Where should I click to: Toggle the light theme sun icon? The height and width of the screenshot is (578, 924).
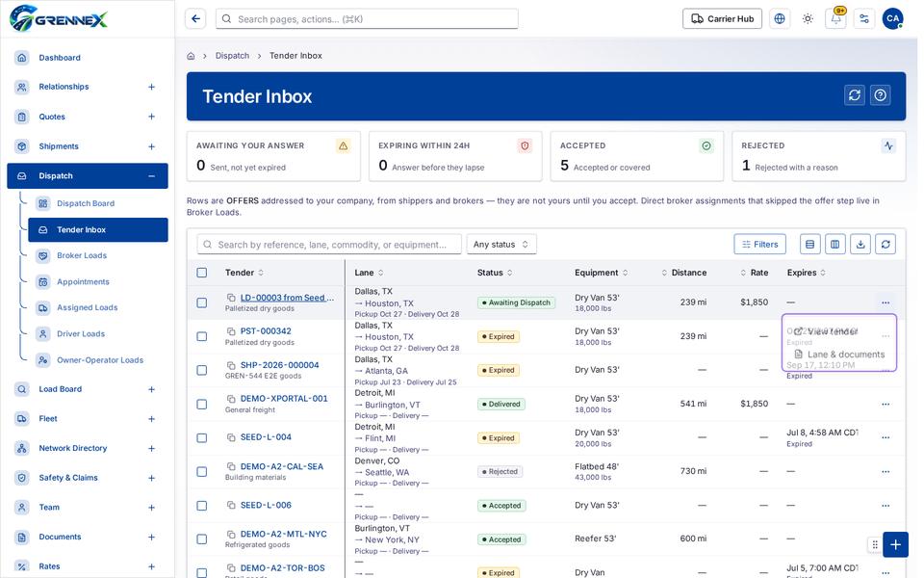pos(808,19)
